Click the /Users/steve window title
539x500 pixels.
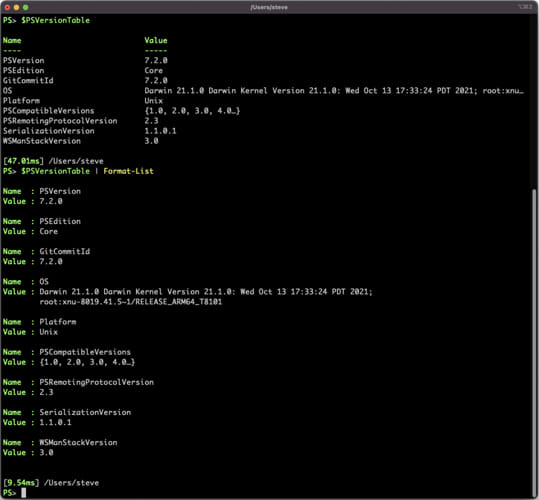click(269, 7)
